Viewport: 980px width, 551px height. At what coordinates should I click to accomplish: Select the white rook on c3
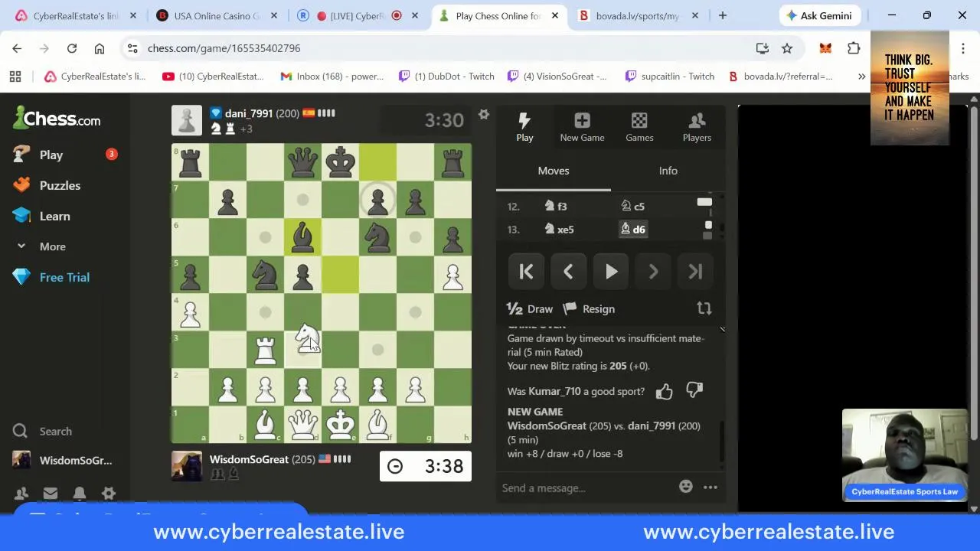(265, 349)
